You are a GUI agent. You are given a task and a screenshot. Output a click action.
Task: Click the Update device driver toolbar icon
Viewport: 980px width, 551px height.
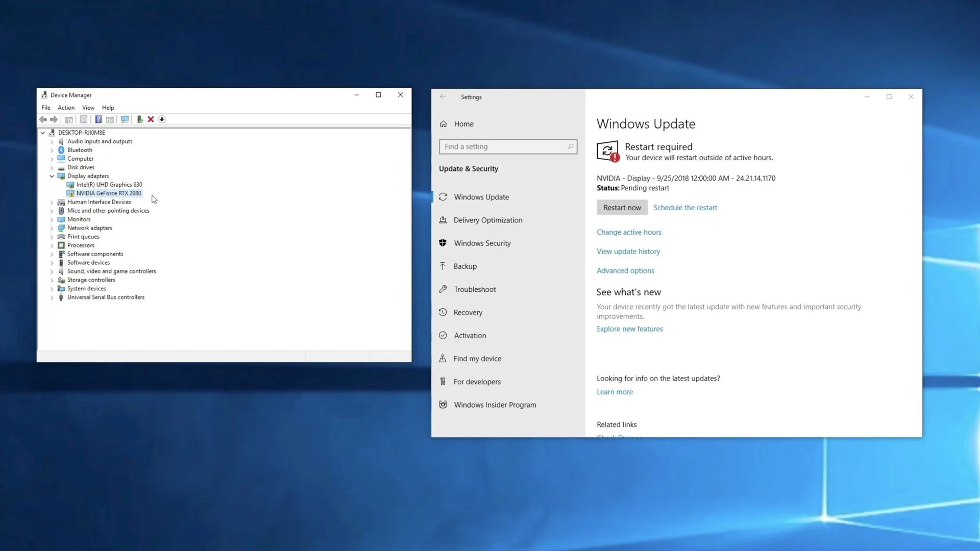point(140,119)
